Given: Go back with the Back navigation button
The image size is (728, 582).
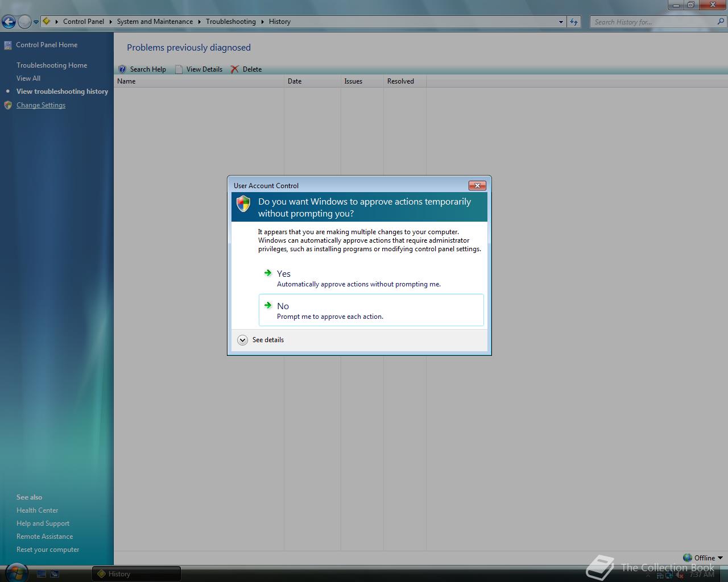Looking at the screenshot, I should click(9, 22).
